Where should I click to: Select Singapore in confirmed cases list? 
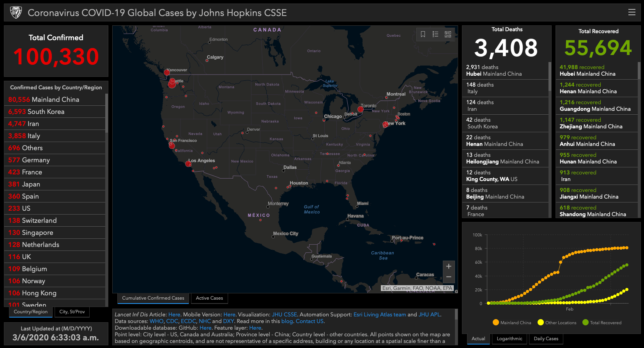55,233
